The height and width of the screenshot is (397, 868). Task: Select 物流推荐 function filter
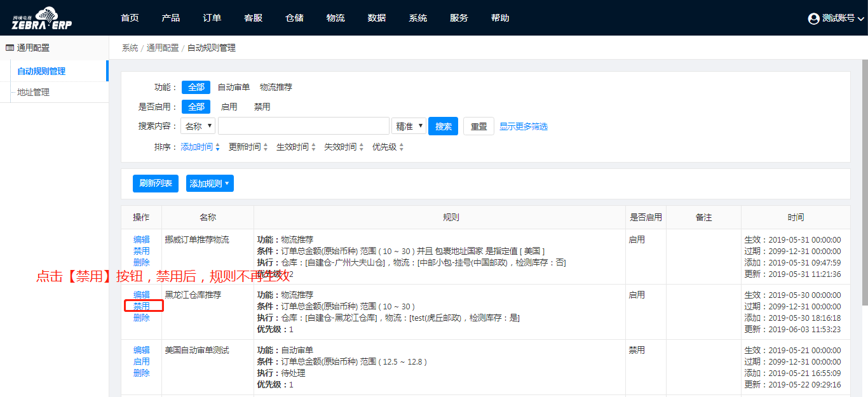(x=276, y=87)
